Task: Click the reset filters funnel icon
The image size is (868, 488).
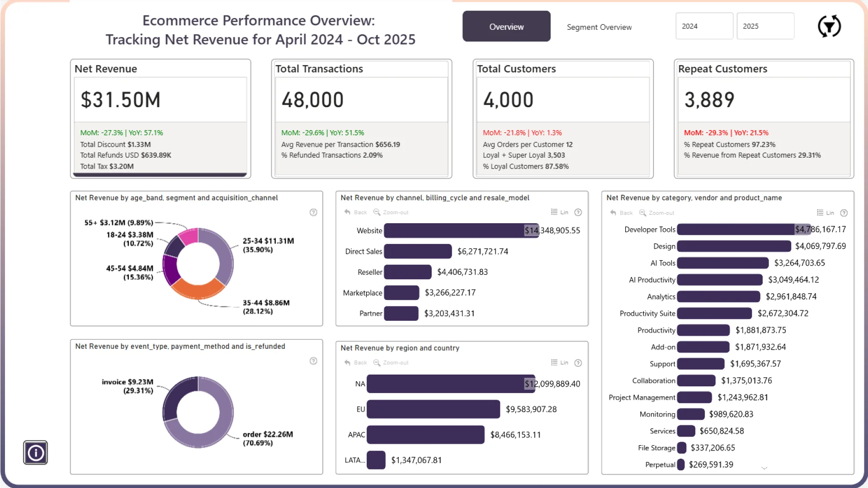Action: [829, 26]
